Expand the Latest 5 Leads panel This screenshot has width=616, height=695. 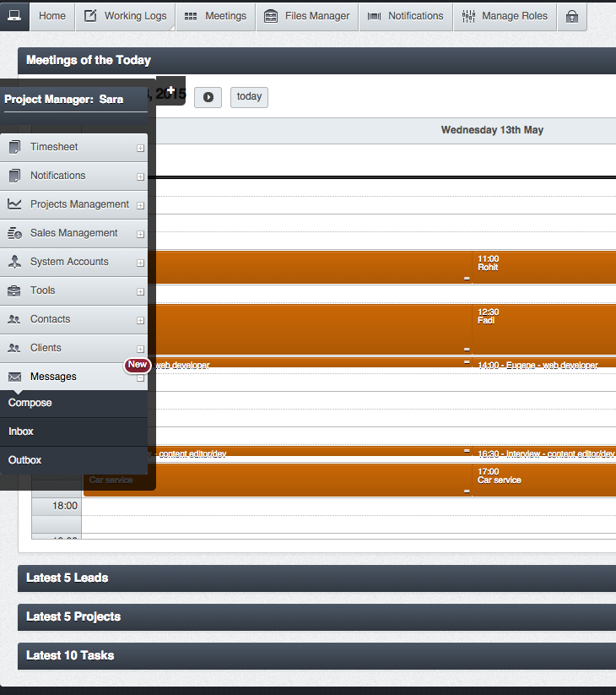(68, 578)
